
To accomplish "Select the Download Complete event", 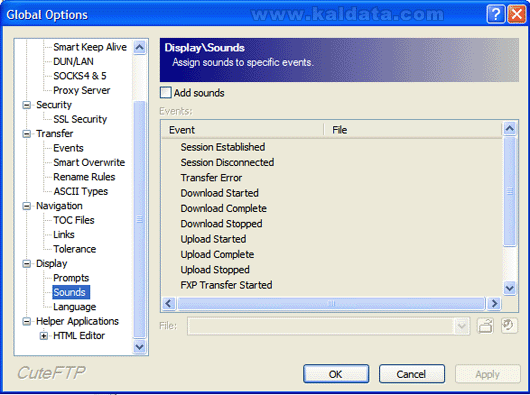I will pyautogui.click(x=223, y=208).
